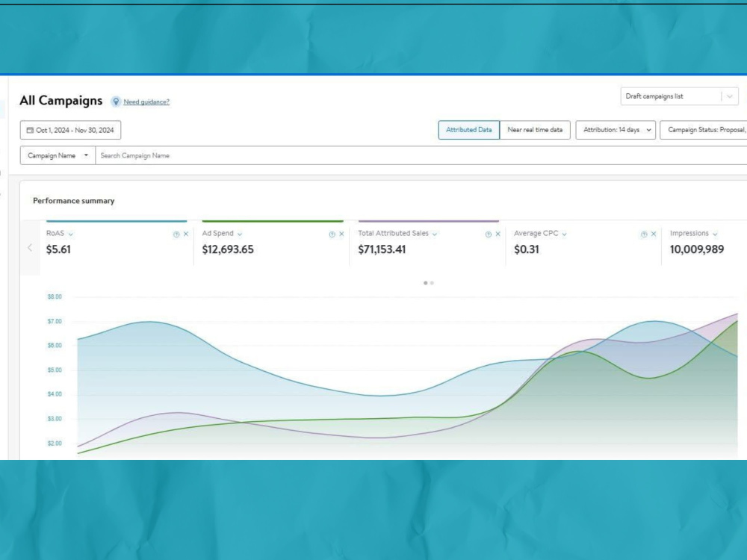
Task: Open Average CPC metric selector dropdown
Action: 564,234
